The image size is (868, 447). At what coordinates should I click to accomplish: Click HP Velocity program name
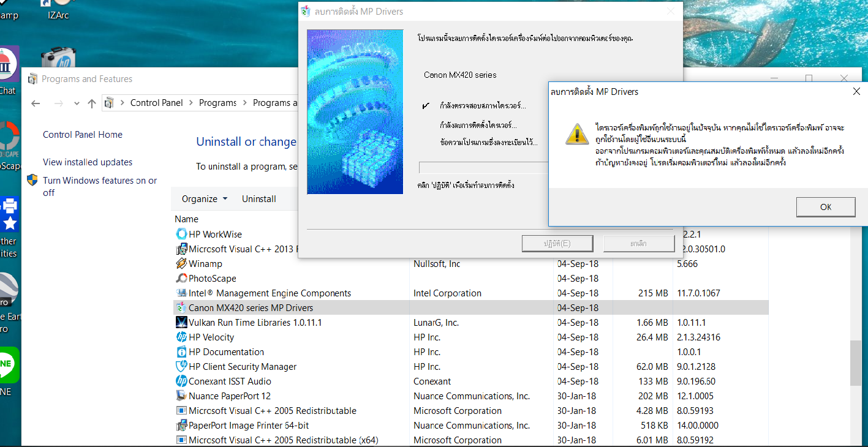click(x=211, y=337)
